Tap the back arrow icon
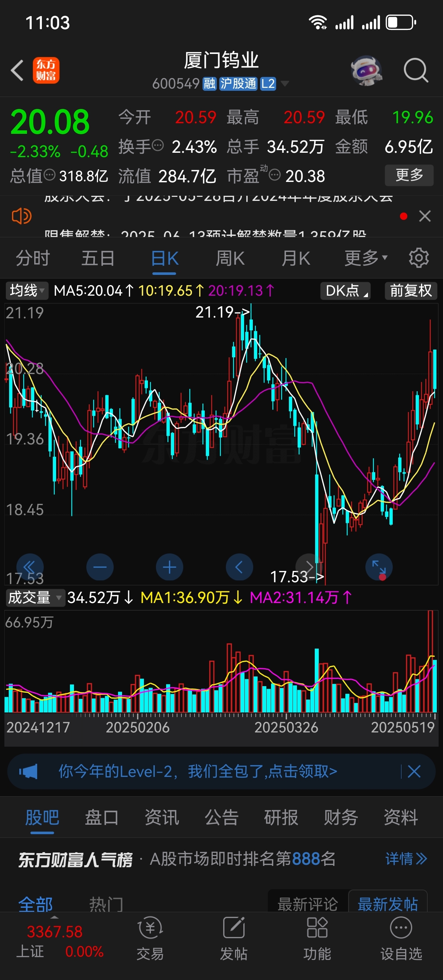443x980 pixels. 17,70
